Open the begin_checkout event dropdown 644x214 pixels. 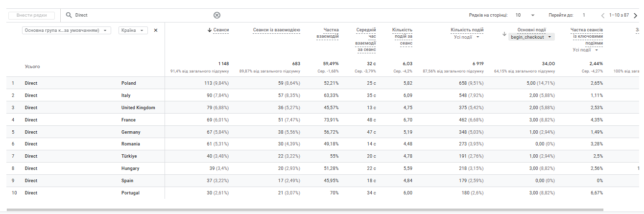532,37
